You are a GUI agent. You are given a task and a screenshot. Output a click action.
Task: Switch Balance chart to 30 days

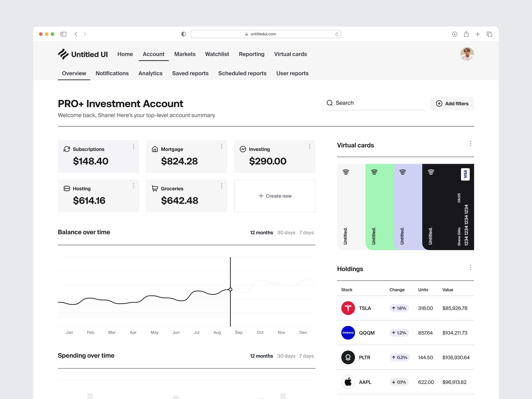286,232
